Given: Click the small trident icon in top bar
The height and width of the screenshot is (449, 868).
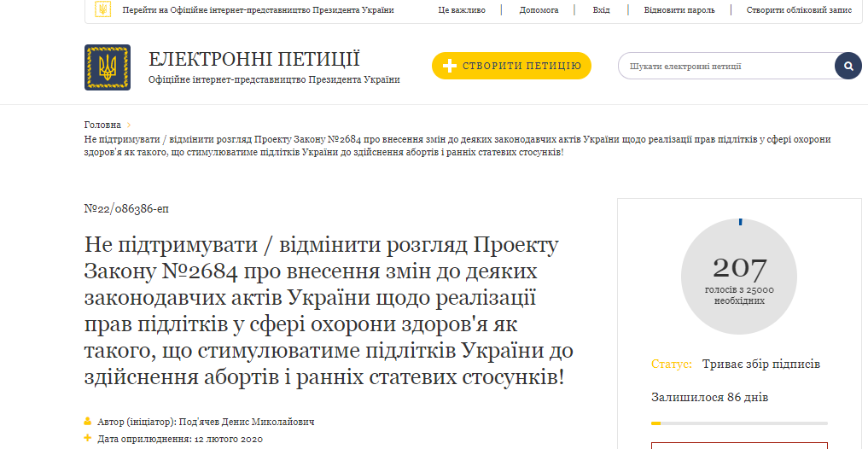Looking at the screenshot, I should (102, 10).
